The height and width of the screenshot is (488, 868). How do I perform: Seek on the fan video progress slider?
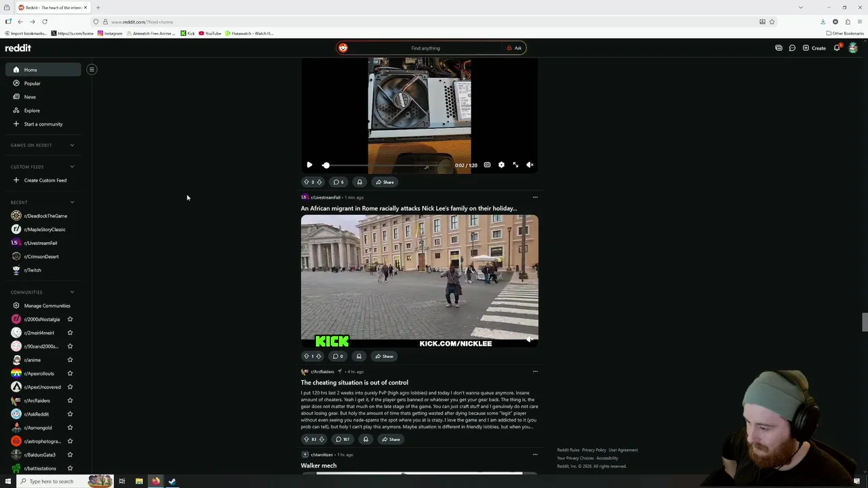pyautogui.click(x=387, y=165)
